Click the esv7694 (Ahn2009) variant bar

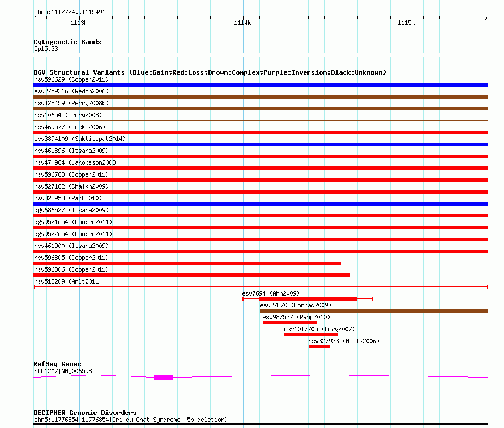(307, 299)
